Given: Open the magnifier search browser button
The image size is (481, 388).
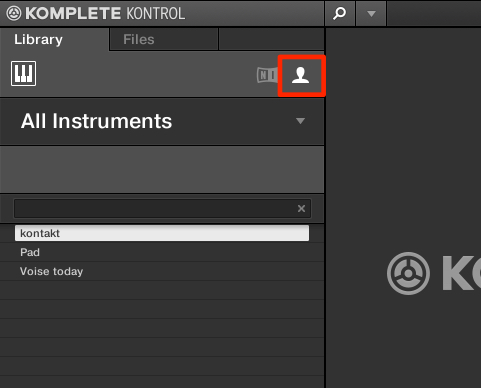Looking at the screenshot, I should 340,14.
